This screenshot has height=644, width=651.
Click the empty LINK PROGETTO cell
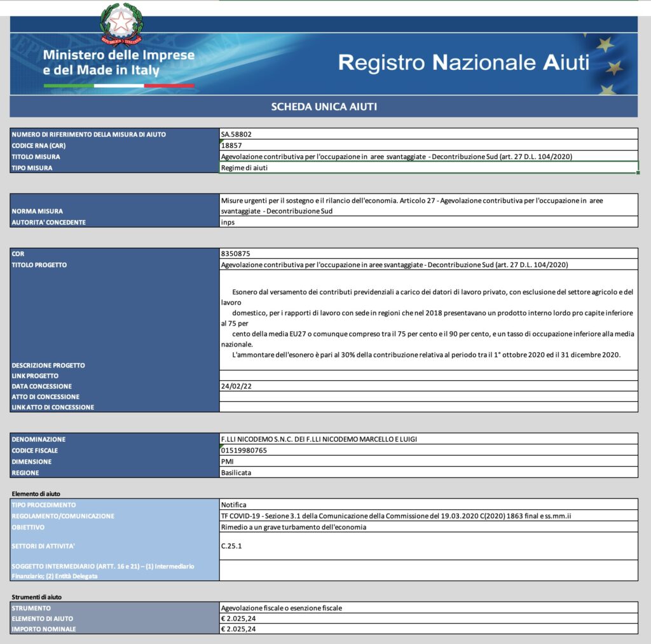pyautogui.click(x=428, y=375)
